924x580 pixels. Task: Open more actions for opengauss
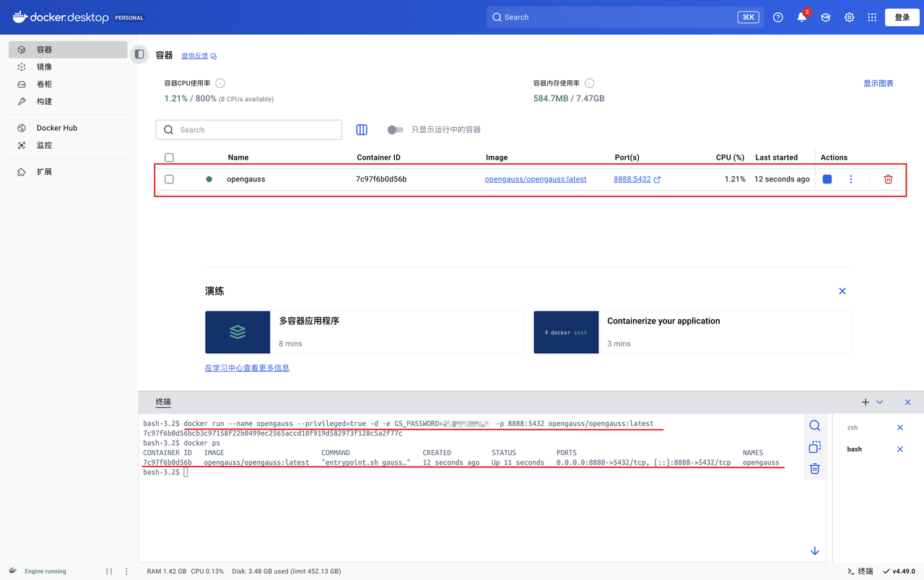click(851, 179)
